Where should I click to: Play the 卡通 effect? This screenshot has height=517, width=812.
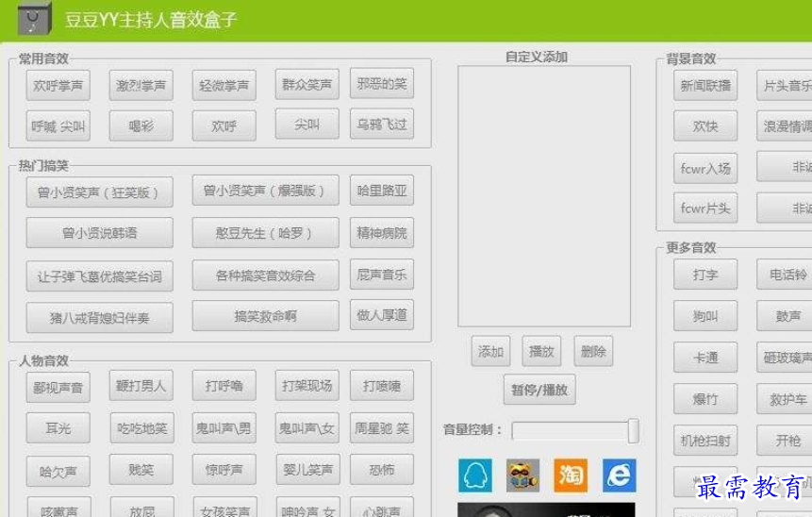point(705,358)
